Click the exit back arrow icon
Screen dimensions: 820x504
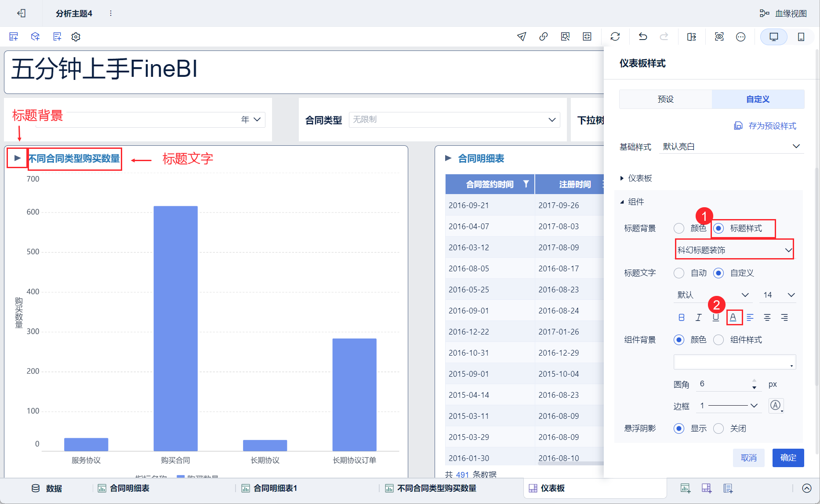click(21, 13)
